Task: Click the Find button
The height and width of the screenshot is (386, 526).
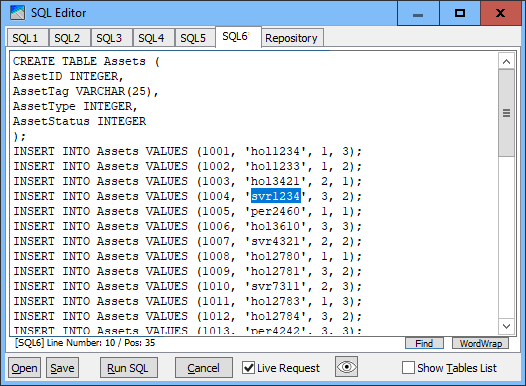Action: pyautogui.click(x=424, y=343)
